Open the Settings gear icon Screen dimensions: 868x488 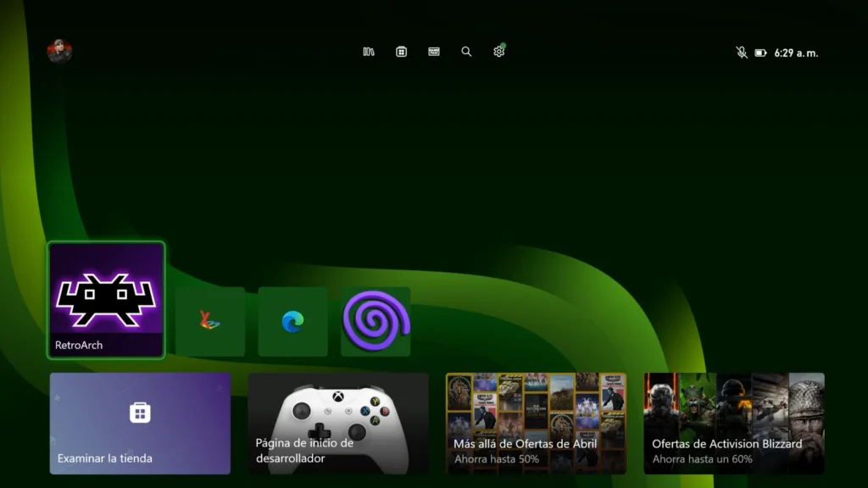[498, 51]
